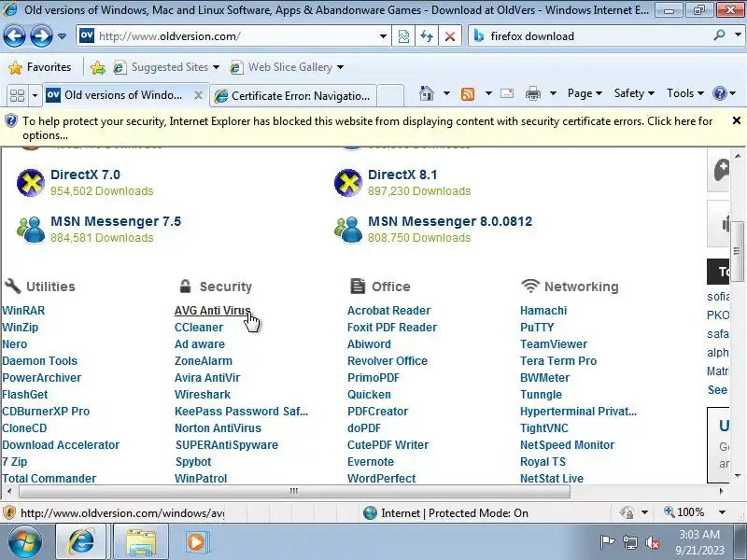Refresh the page with the Refresh icon
Screen dimensions: 747x560
tap(427, 36)
